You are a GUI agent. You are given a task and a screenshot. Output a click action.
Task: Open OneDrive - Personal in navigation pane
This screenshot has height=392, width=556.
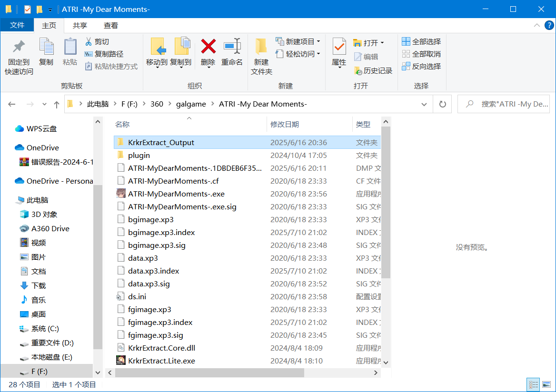pyautogui.click(x=53, y=181)
